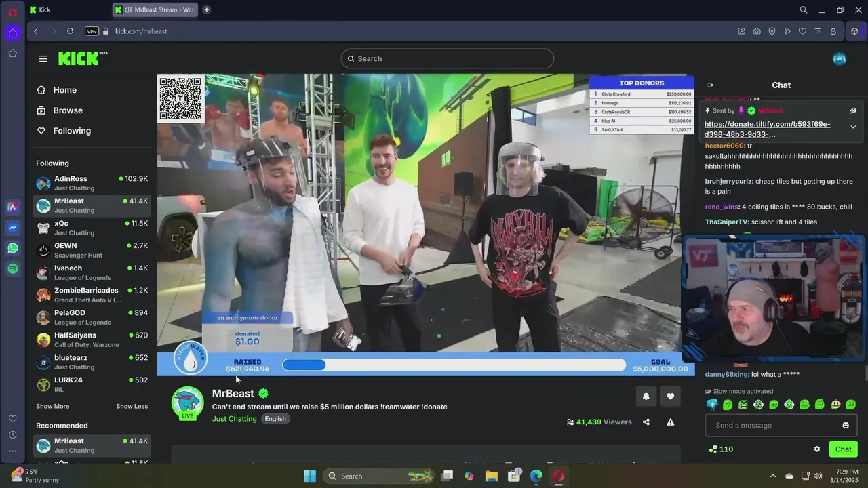
Task: Go back in browser history
Action: [35, 31]
